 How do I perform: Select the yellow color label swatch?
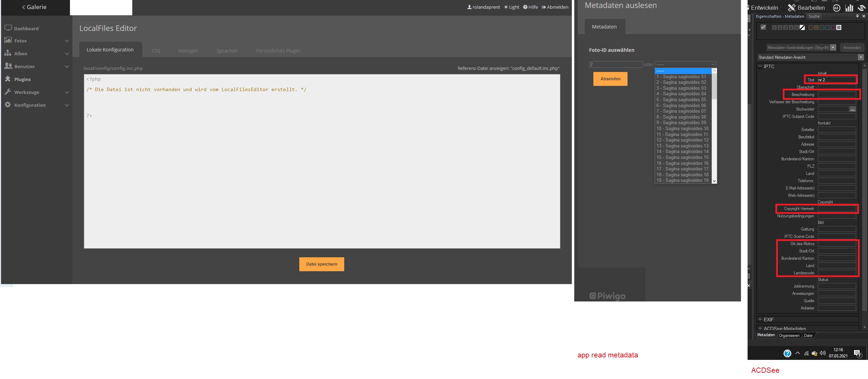coord(816,27)
